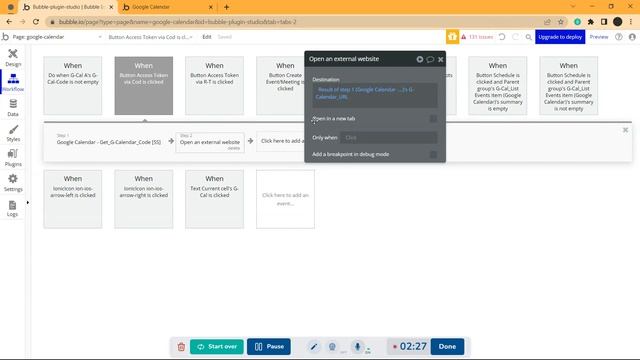Click the gift box icon in top bar
This screenshot has width=640, height=360.
click(452, 37)
